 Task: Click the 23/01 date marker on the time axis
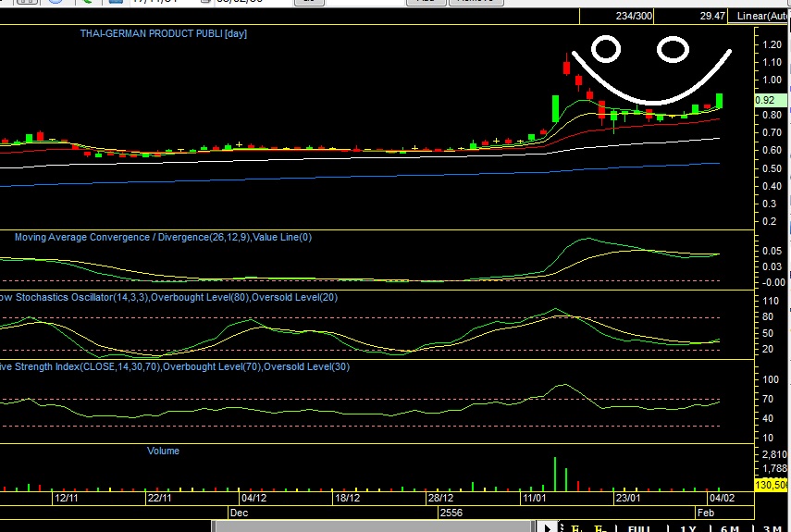(628, 498)
